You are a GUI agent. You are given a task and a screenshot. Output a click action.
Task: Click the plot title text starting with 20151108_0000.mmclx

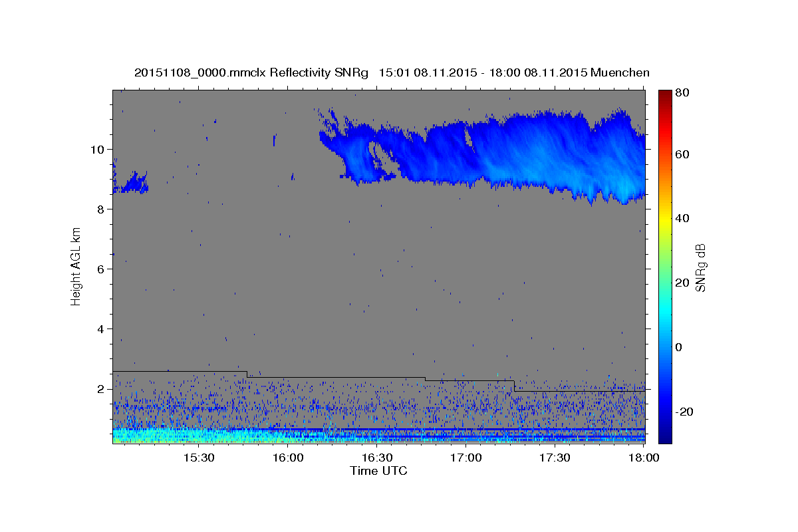point(392,72)
